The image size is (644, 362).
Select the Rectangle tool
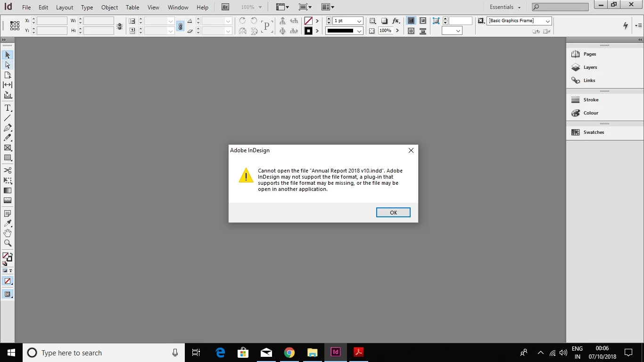8,158
